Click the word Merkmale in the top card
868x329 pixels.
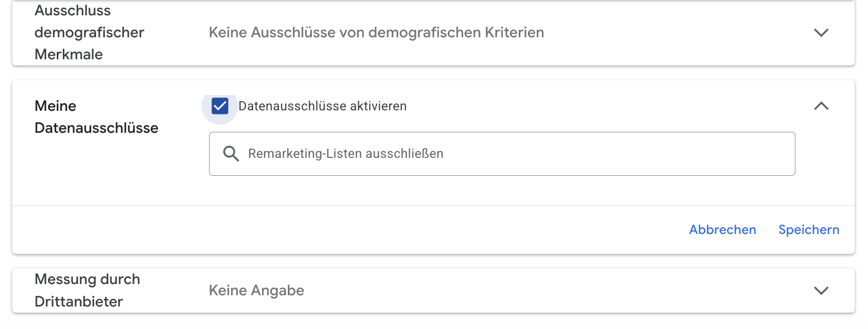click(x=68, y=55)
